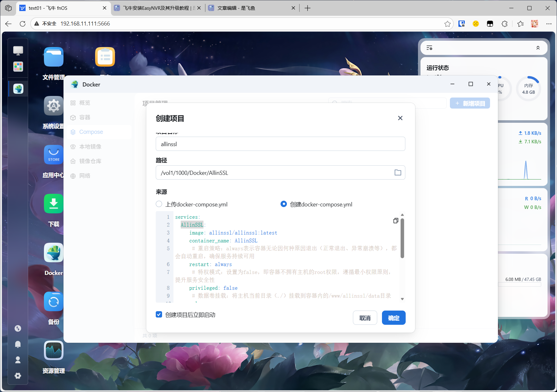Viewport: 557px width, 392px height.
Task: Open the 文件管理 desktop icon
Action: [53, 57]
